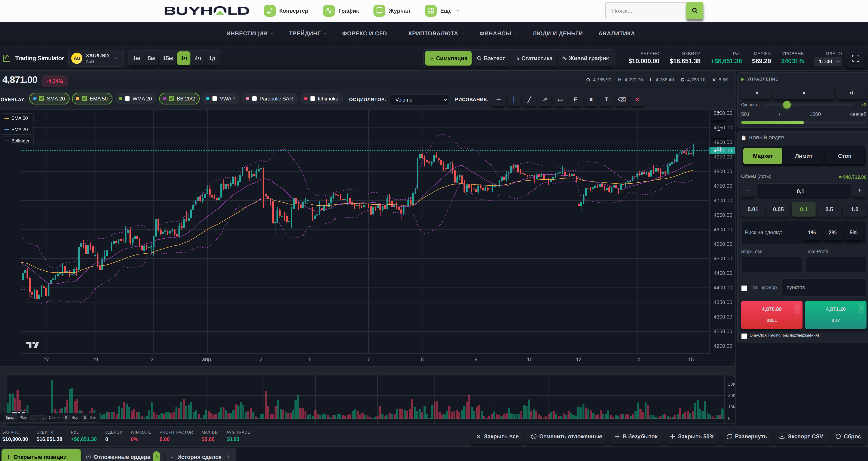Toggle the SMA 20 overlay checkbox
868x461 pixels.
pos(42,99)
